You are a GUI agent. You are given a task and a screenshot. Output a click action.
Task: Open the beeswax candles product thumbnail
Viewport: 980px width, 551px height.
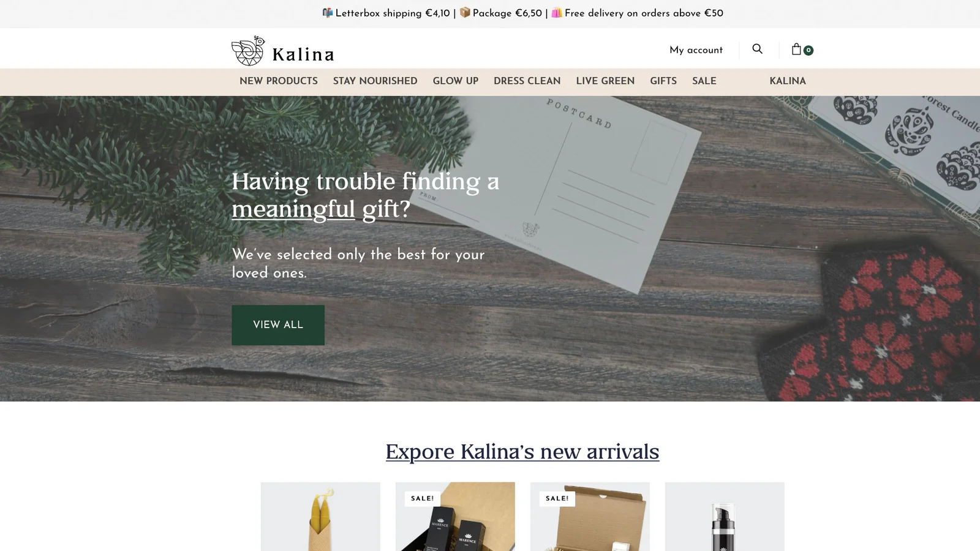coord(320,517)
